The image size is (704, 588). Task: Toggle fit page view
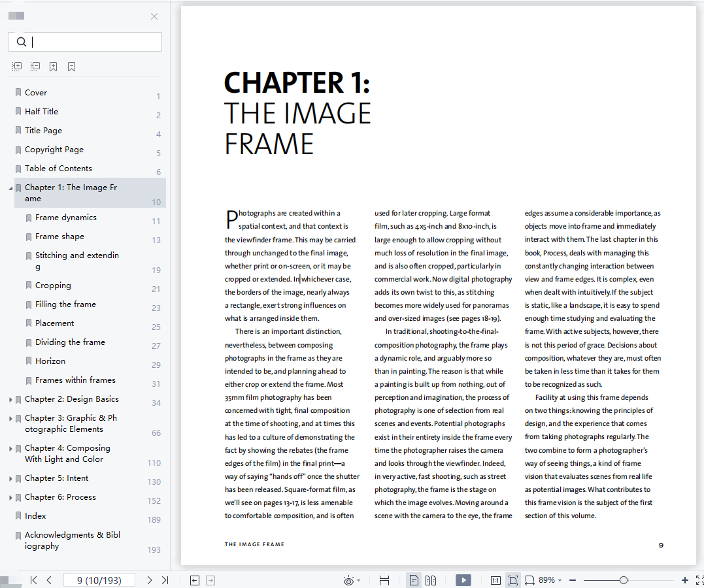tap(512, 580)
